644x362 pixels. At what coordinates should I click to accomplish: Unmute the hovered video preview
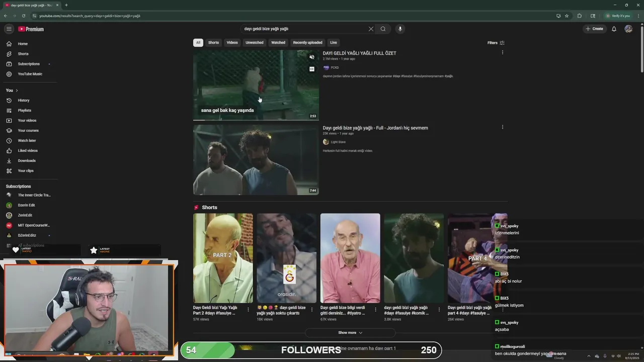pyautogui.click(x=312, y=57)
